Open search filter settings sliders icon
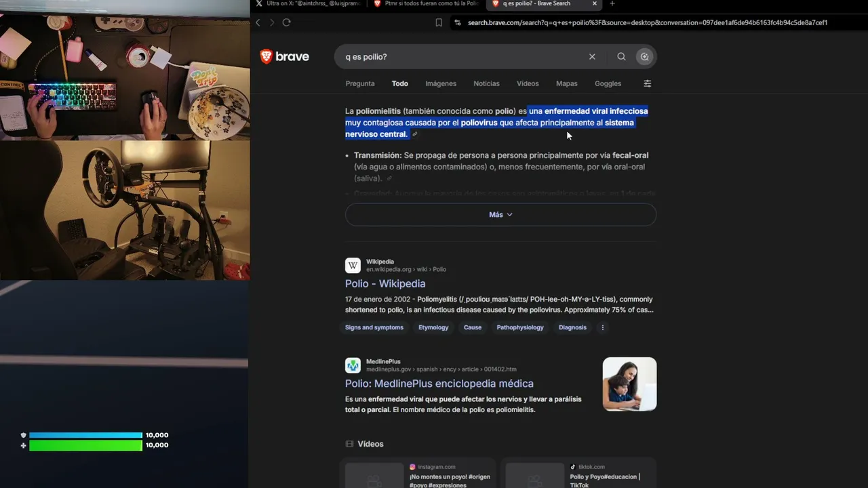This screenshot has width=868, height=488. pos(647,83)
